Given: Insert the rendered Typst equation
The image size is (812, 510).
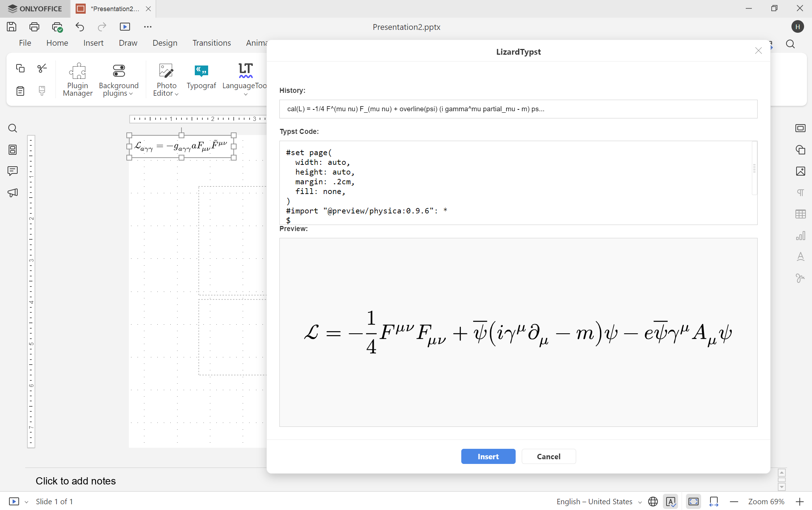Looking at the screenshot, I should 488,456.
